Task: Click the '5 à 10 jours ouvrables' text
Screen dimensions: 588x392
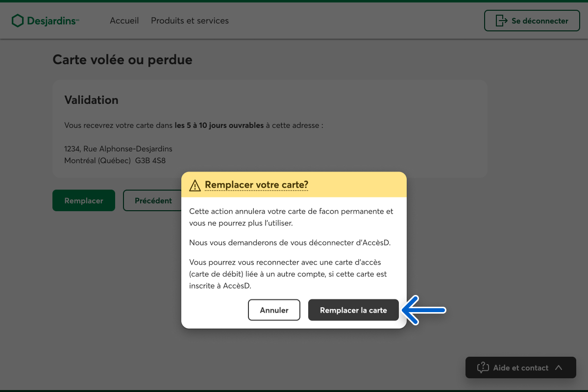Action: click(x=219, y=125)
